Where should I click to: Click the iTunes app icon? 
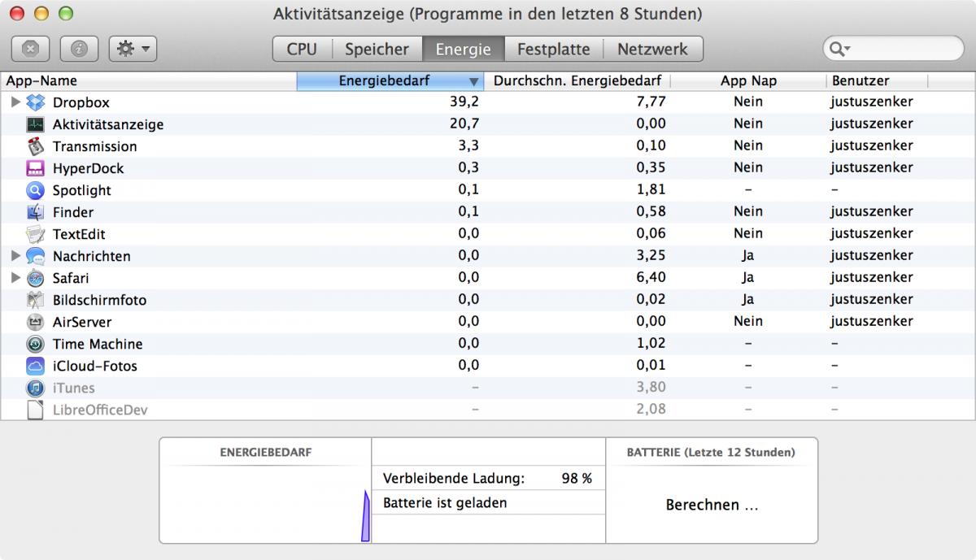[35, 388]
